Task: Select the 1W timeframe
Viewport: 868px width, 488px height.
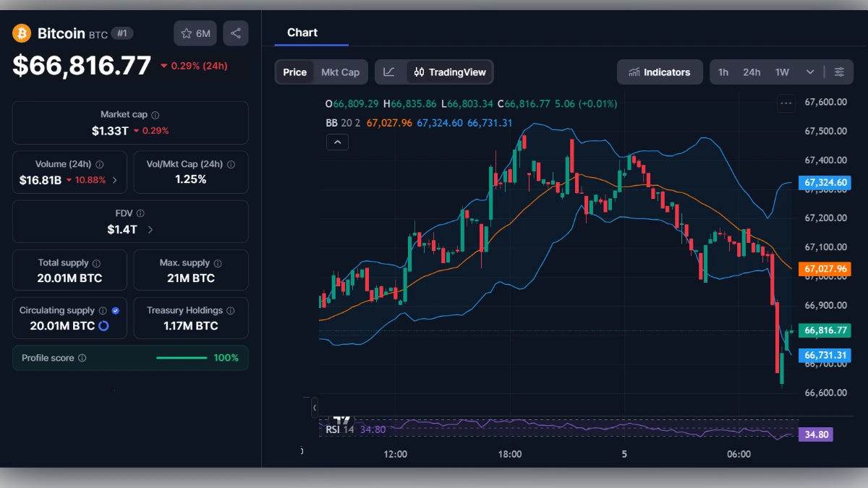Action: click(780, 72)
